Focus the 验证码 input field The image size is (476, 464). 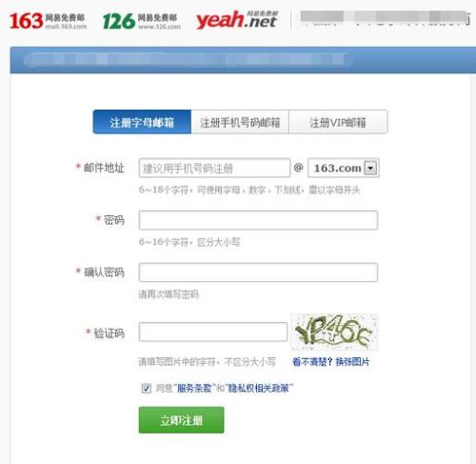coord(213,332)
